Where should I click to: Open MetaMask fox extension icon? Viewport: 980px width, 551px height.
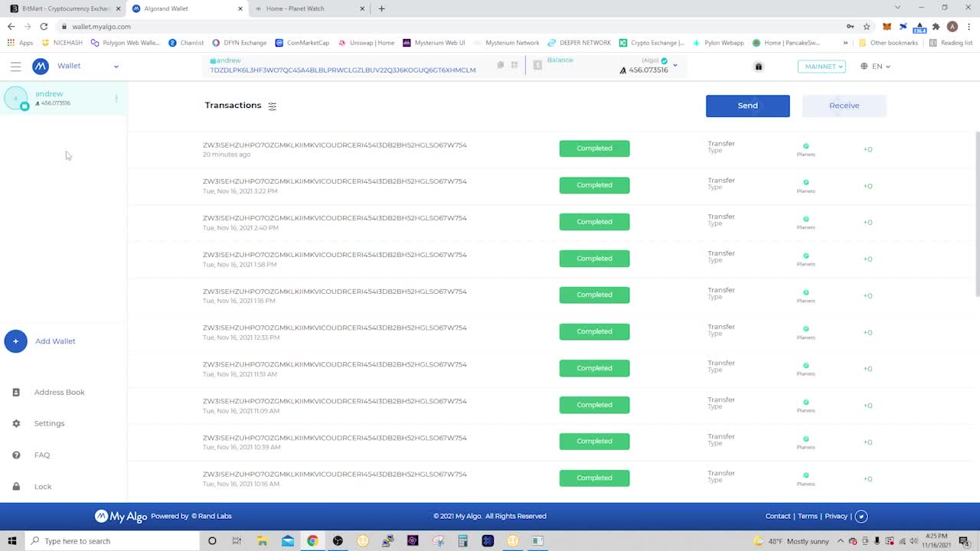(x=887, y=26)
